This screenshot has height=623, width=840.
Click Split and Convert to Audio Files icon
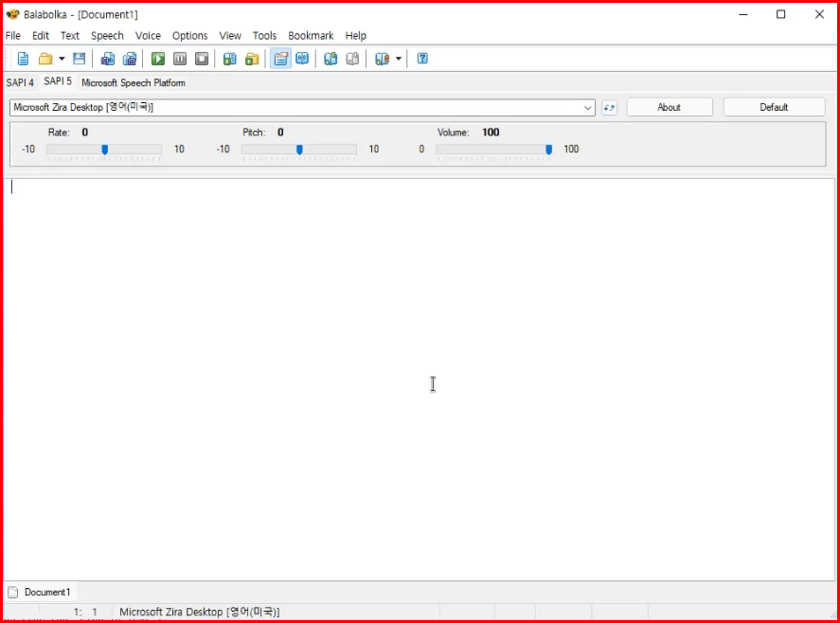[130, 59]
